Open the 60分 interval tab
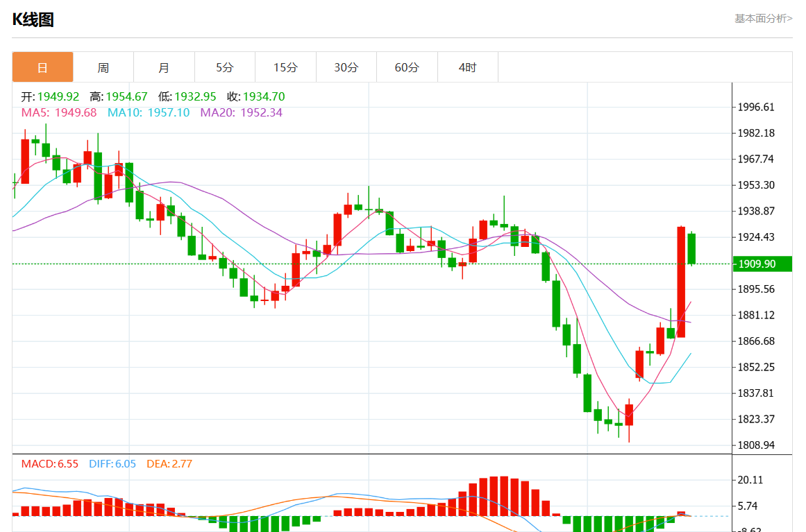The image size is (806, 532). tap(407, 67)
